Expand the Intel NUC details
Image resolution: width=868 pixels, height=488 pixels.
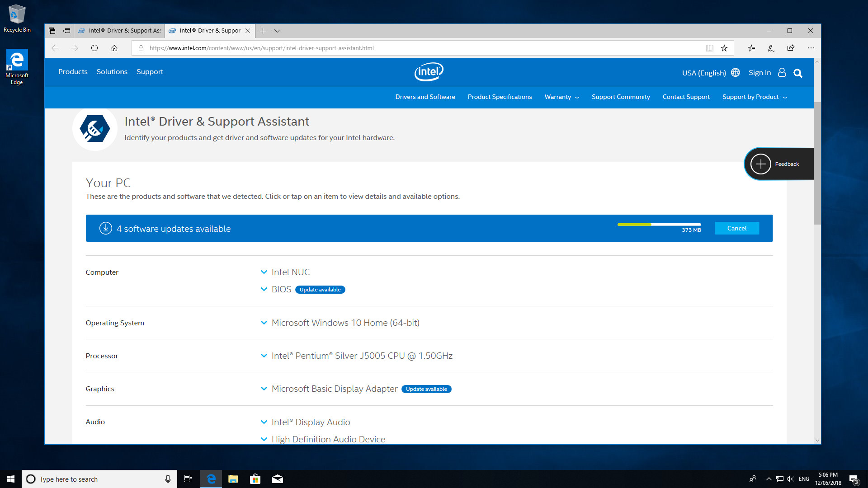pyautogui.click(x=264, y=272)
